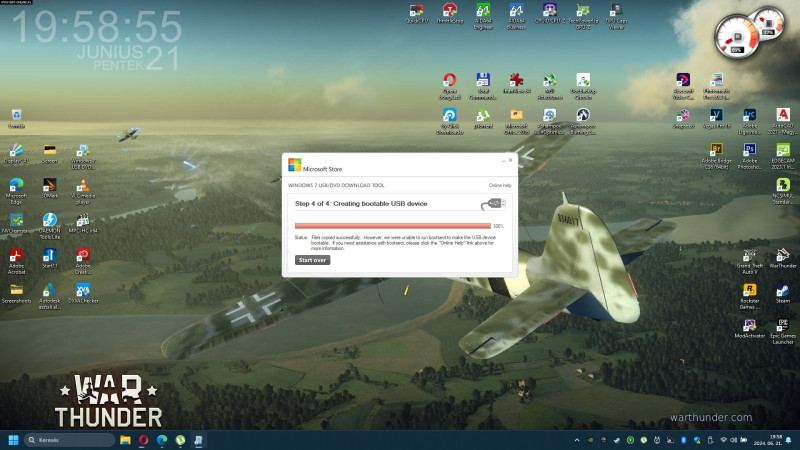Click the Microsoft Store logo in dialog
The width and height of the screenshot is (800, 450).
[x=294, y=165]
